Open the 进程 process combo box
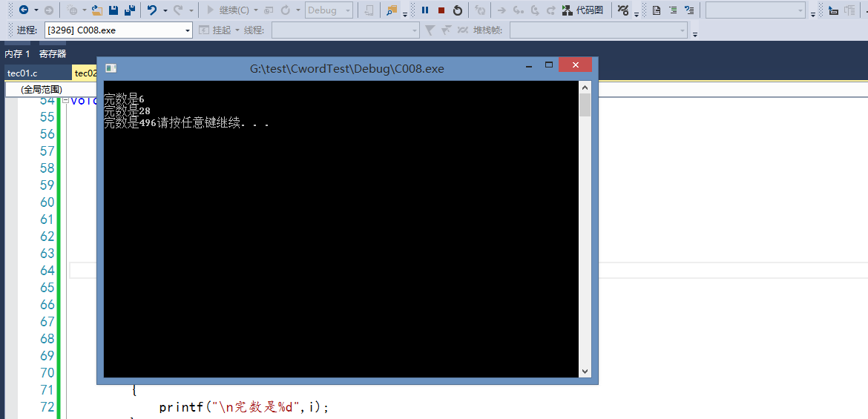 tap(119, 30)
